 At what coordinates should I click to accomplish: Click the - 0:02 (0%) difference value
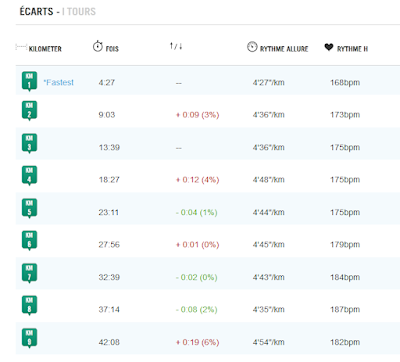(x=196, y=277)
